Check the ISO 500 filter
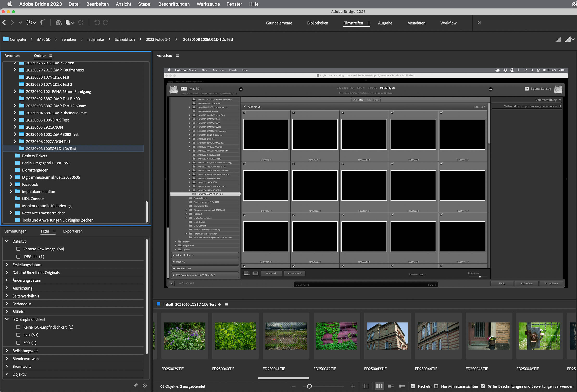 (18, 342)
